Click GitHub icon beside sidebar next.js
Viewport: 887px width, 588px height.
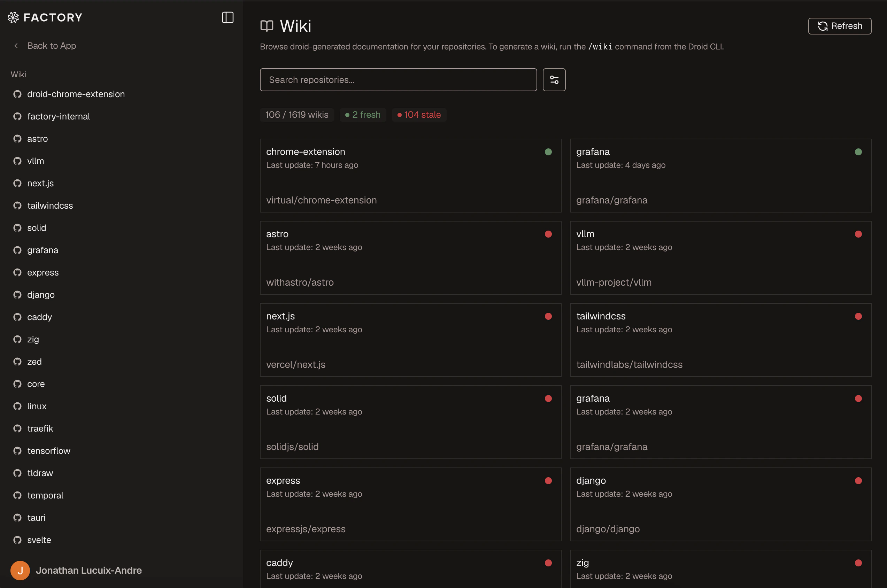click(17, 183)
